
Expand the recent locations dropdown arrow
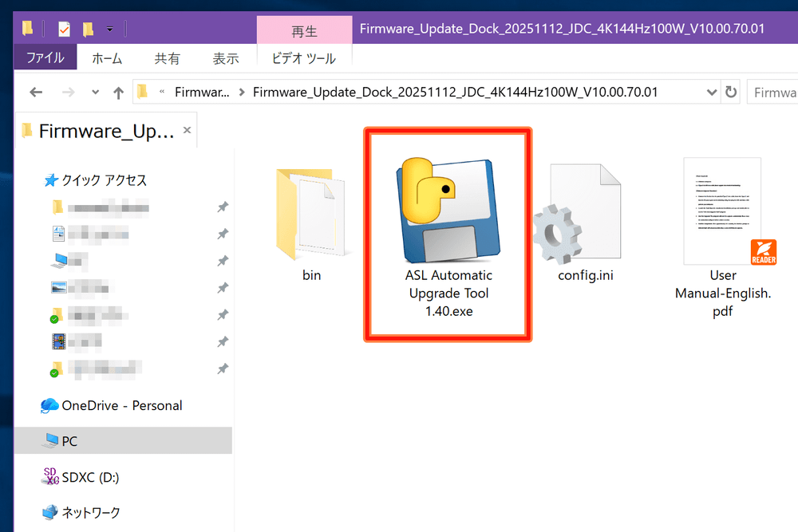coord(95,93)
